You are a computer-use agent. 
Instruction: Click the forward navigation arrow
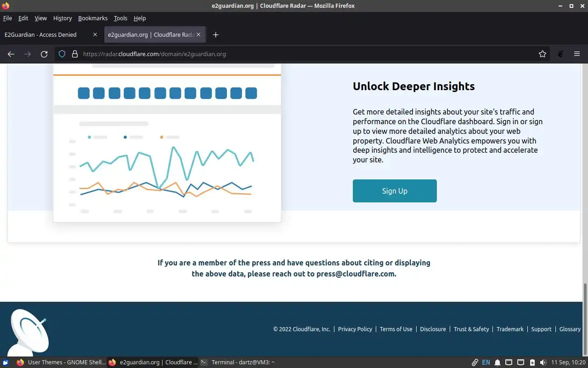[28, 54]
